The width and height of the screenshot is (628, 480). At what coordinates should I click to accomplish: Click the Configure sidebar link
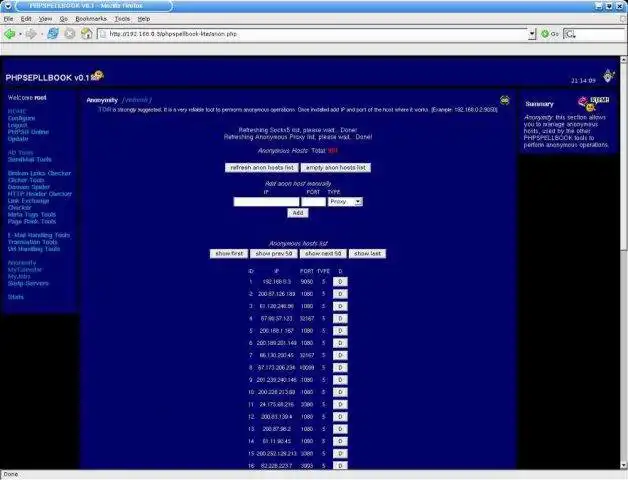(22, 118)
